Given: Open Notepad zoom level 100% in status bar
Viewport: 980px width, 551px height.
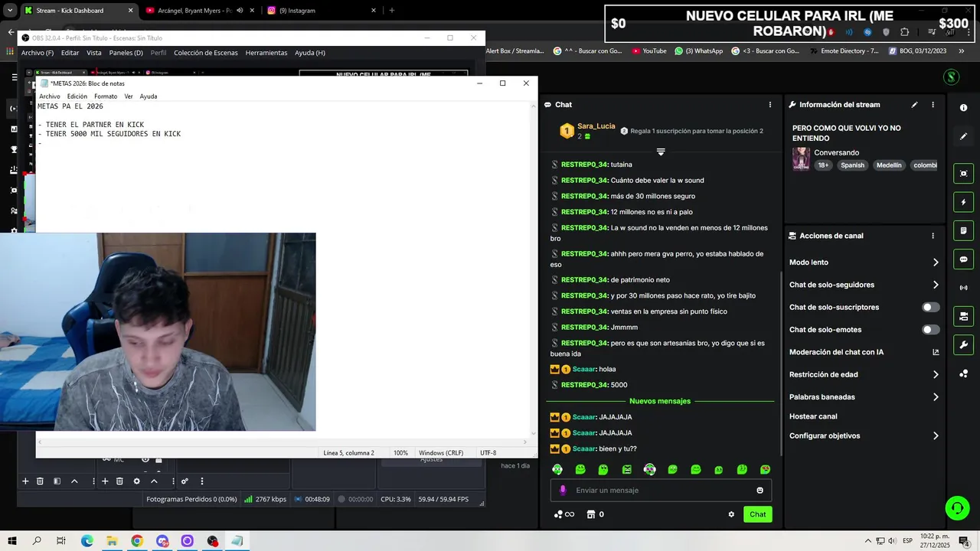Looking at the screenshot, I should click(x=400, y=453).
